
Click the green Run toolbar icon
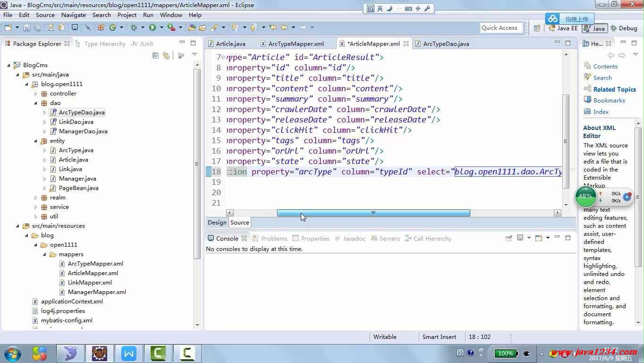[153, 28]
